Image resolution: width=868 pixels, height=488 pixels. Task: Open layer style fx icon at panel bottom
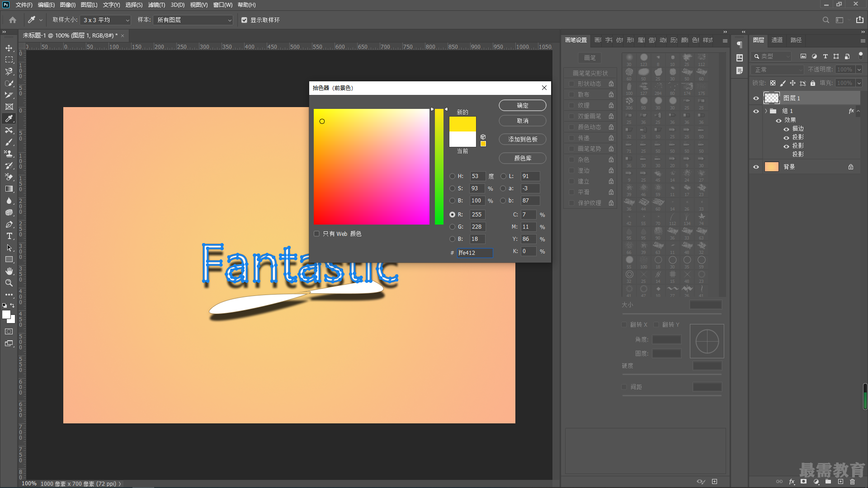click(792, 482)
